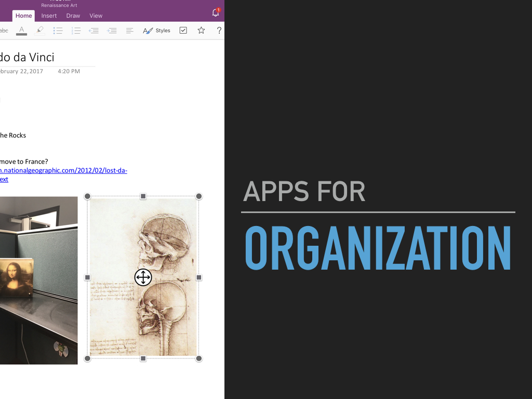
Task: Click the top middle square handle of skull image
Action: tap(143, 196)
